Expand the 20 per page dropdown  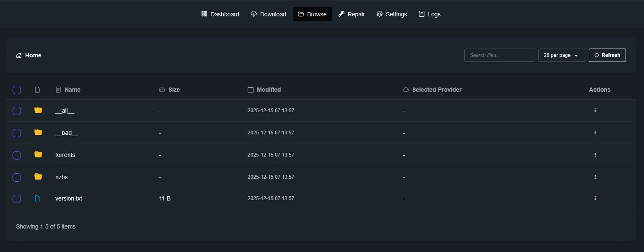[x=561, y=55]
